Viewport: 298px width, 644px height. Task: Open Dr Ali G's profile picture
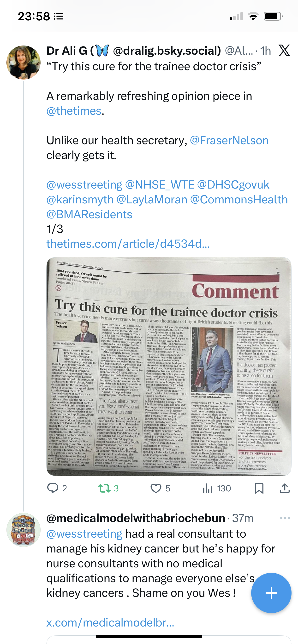coord(24,62)
